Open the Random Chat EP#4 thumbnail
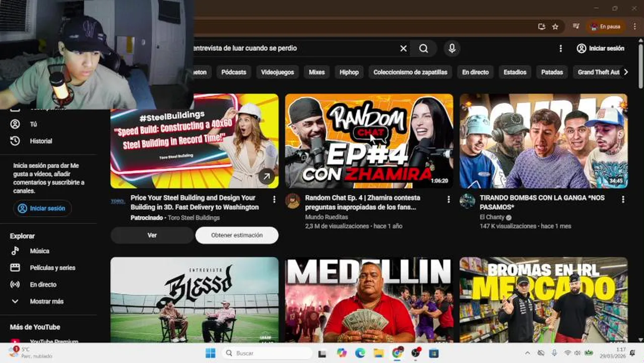This screenshot has width=644, height=363. pos(369,141)
